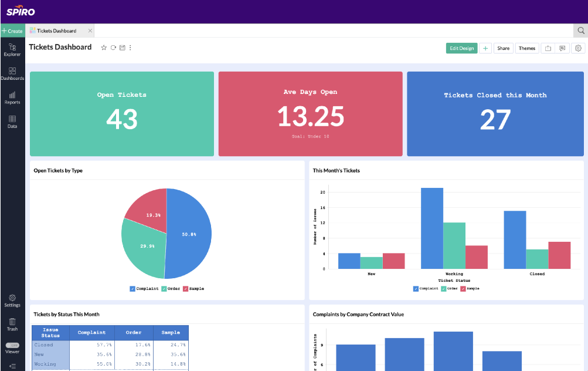Click the blue Complaint bar under Closed
The height and width of the screenshot is (371, 588).
[515, 240]
